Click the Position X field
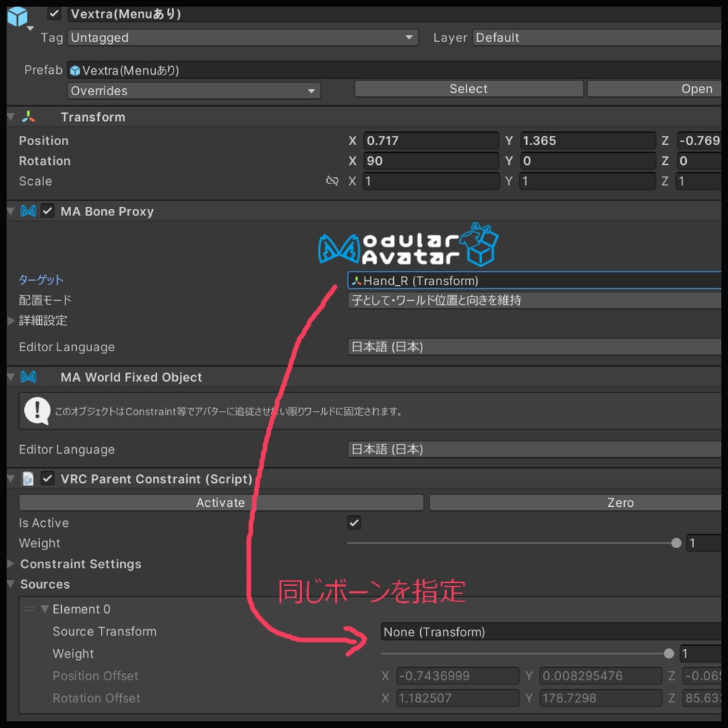The height and width of the screenshot is (728, 728). pyautogui.click(x=431, y=141)
